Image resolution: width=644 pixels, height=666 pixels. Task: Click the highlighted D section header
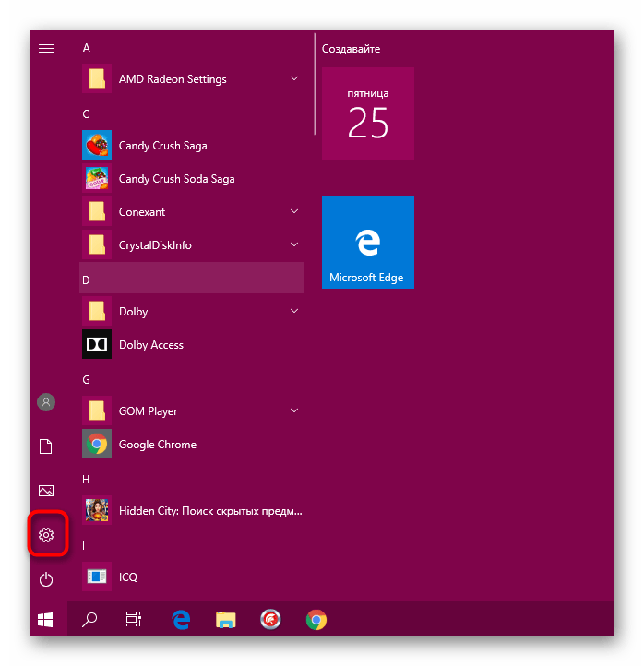tap(192, 278)
